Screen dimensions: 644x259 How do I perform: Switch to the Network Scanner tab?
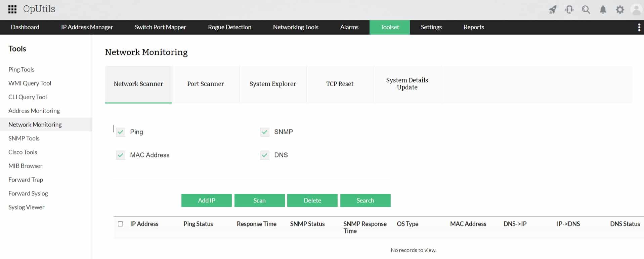138,84
